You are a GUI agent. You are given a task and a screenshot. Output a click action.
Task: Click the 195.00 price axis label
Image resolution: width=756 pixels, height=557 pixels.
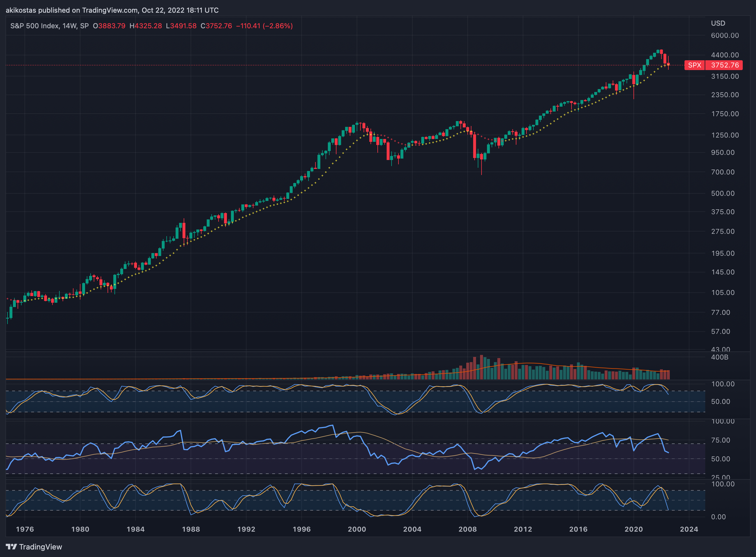point(723,253)
